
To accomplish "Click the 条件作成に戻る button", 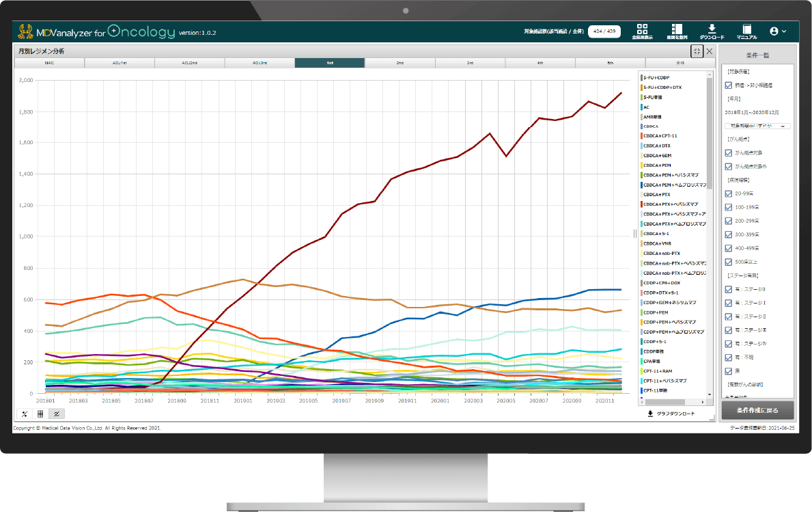I will tap(758, 410).
